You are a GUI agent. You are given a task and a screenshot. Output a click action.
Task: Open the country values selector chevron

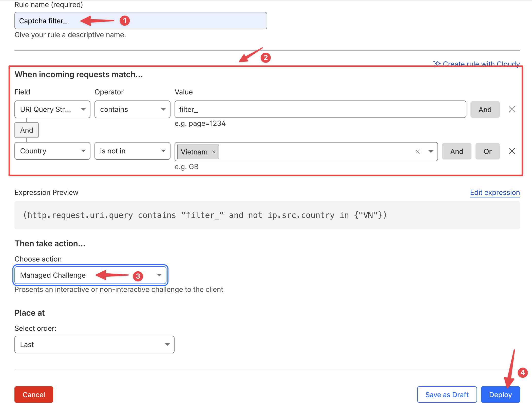pyautogui.click(x=431, y=152)
